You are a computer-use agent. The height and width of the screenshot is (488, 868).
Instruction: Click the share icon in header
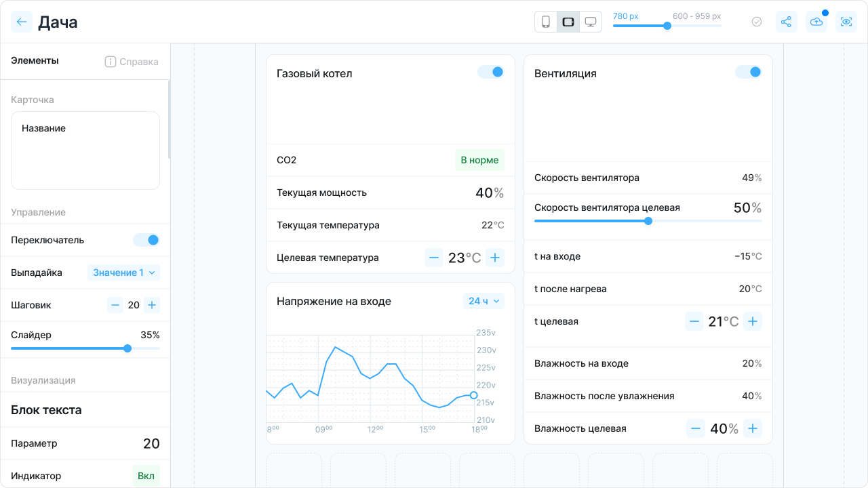tap(786, 22)
